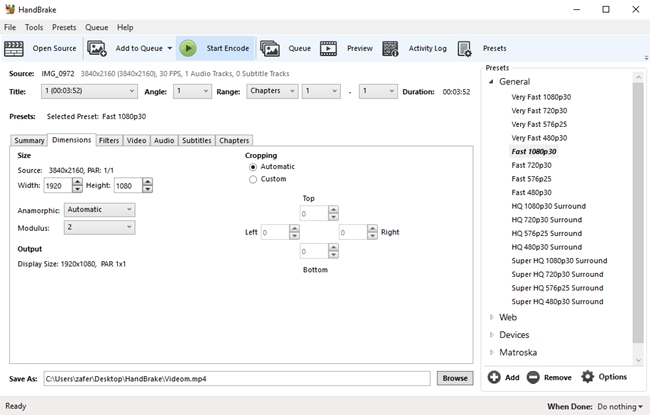This screenshot has height=415, width=650.
Task: Open the Queue via its stacked-pictures icon
Action: click(x=270, y=49)
